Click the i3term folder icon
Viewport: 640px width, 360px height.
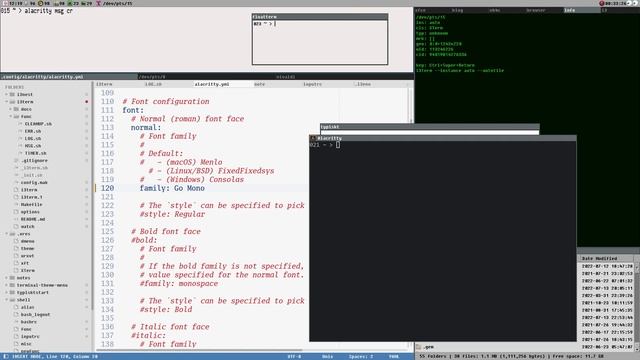pyautogui.click(x=12, y=102)
